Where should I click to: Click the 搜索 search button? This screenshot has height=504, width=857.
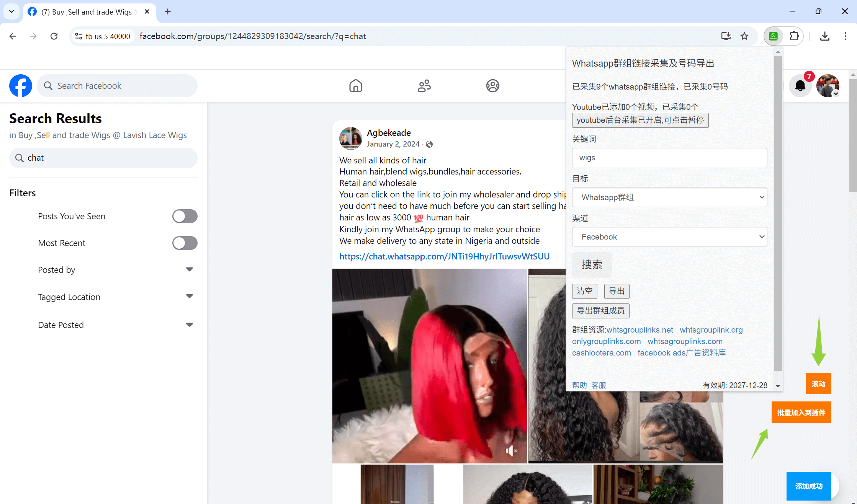pos(592,264)
